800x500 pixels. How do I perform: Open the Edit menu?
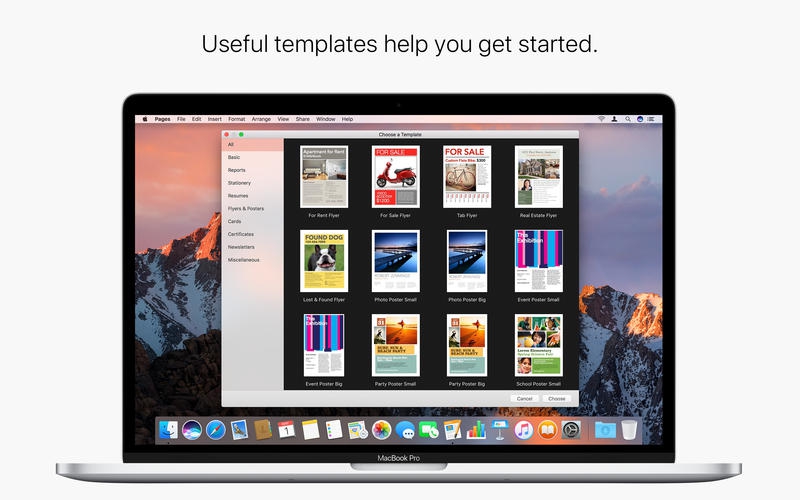(196, 119)
